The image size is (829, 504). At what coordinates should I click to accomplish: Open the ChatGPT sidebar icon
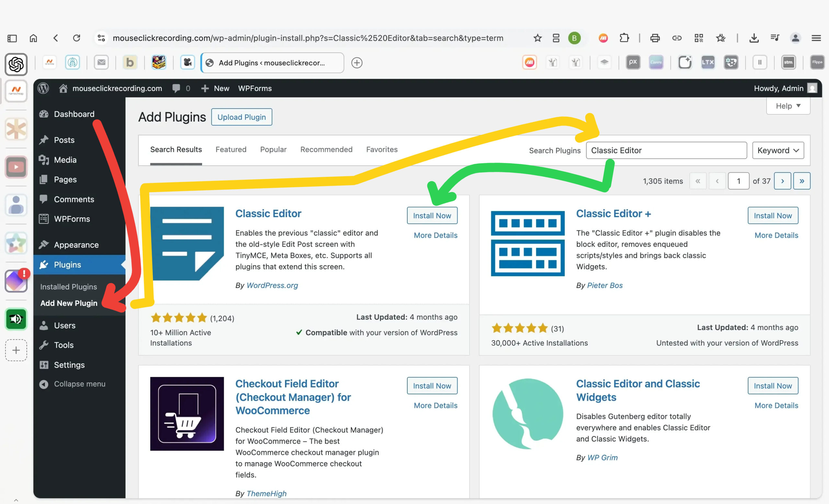pos(16,64)
